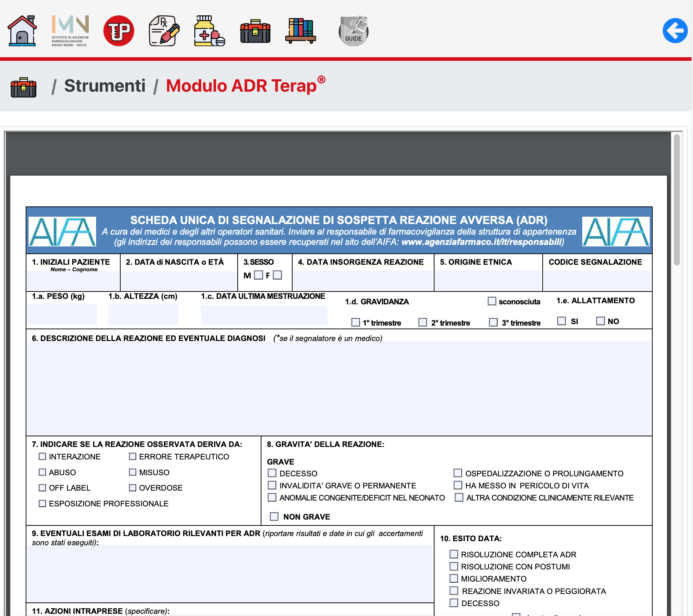Mark ALTRA CONDIZIONE CLINICAMENTE RILEVANTE checkbox
693x616 pixels.
pyautogui.click(x=459, y=497)
